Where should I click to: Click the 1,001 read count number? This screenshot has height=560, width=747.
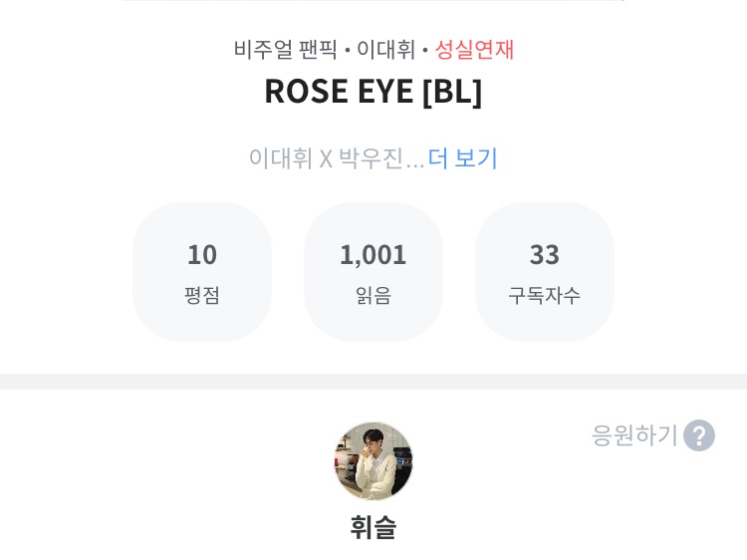coord(373,254)
